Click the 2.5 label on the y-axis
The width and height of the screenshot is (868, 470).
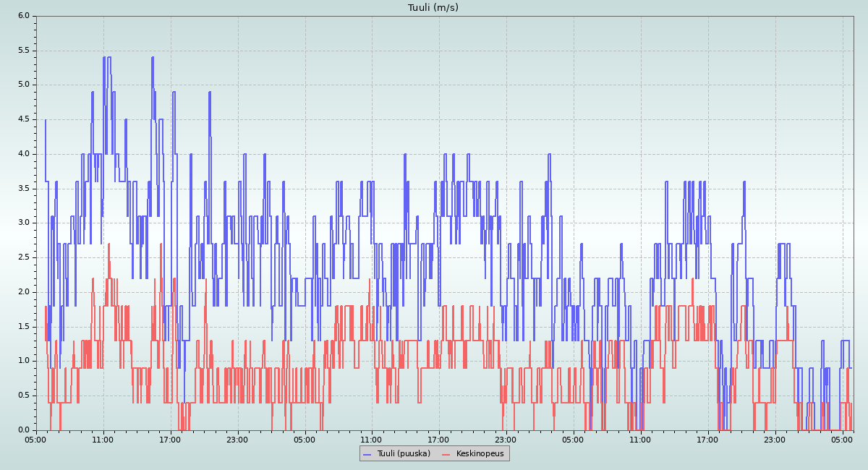(24, 257)
